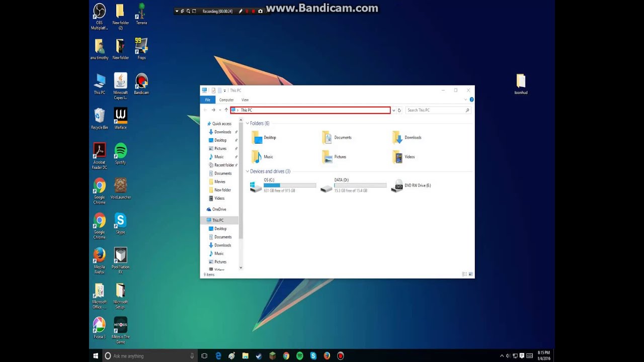This screenshot has height=362, width=644.
Task: Select OneDrive in navigation pane
Action: point(216,209)
